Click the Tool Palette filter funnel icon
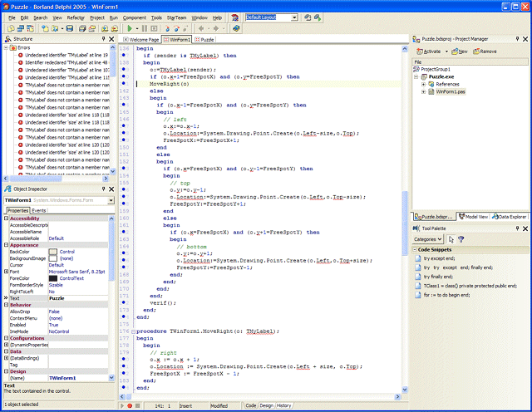Image resolution: width=532 pixels, height=412 pixels. 461,239
